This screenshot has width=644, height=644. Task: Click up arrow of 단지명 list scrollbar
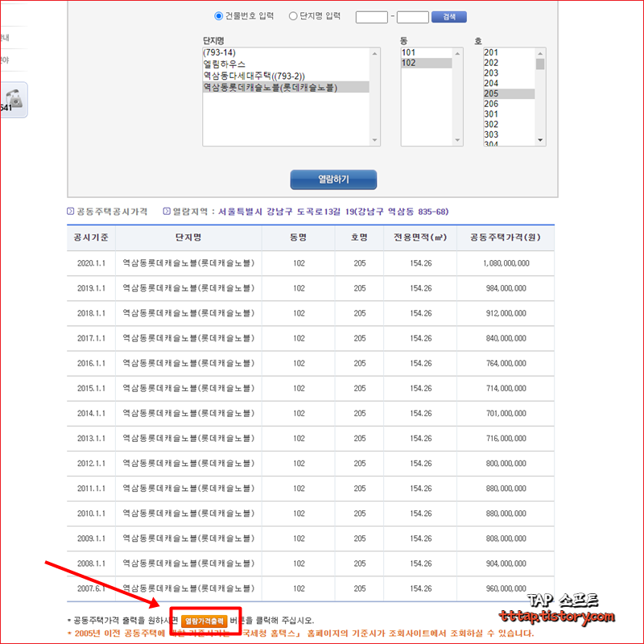[374, 53]
